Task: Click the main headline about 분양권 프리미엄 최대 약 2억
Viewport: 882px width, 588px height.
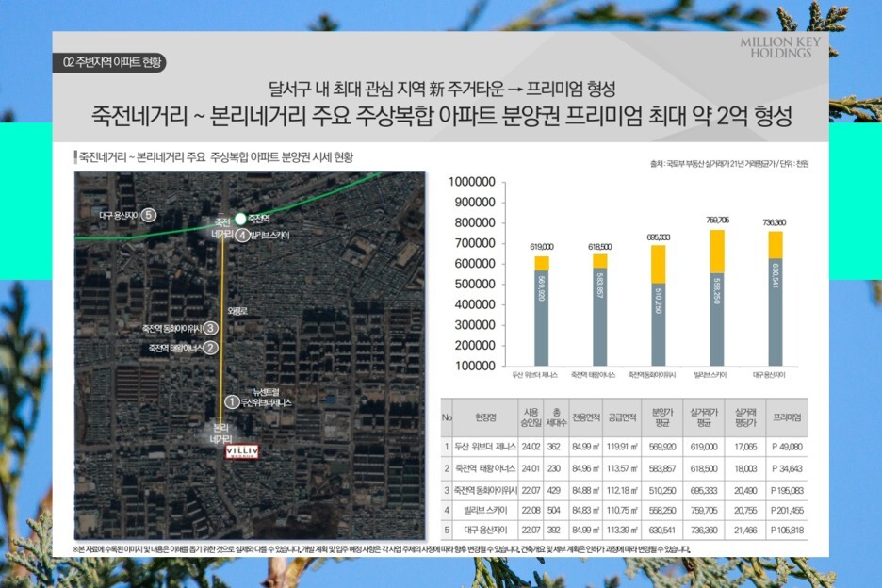Action: pyautogui.click(x=442, y=116)
